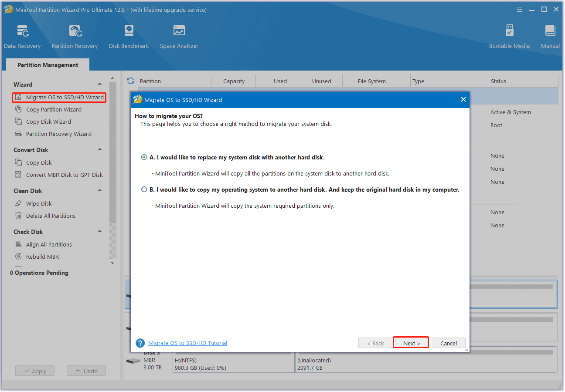Click the help question mark icon in dialog
Screen dimensions: 565x392
coord(140,343)
